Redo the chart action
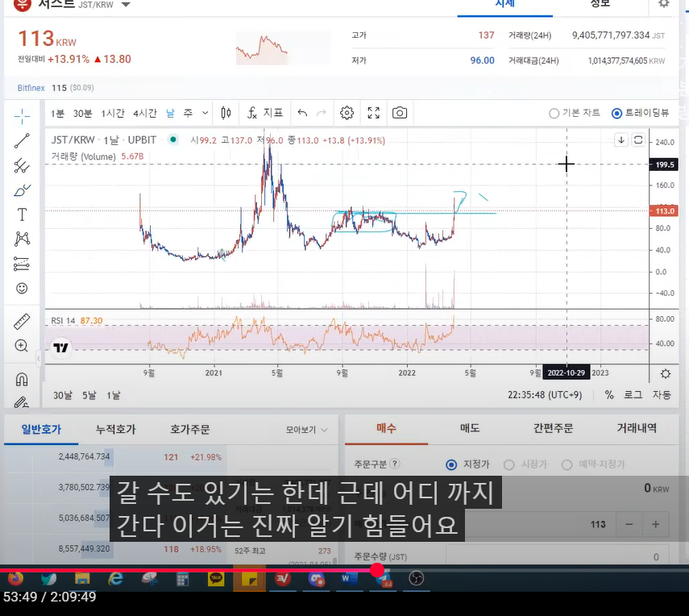The image size is (689, 616). (x=322, y=113)
